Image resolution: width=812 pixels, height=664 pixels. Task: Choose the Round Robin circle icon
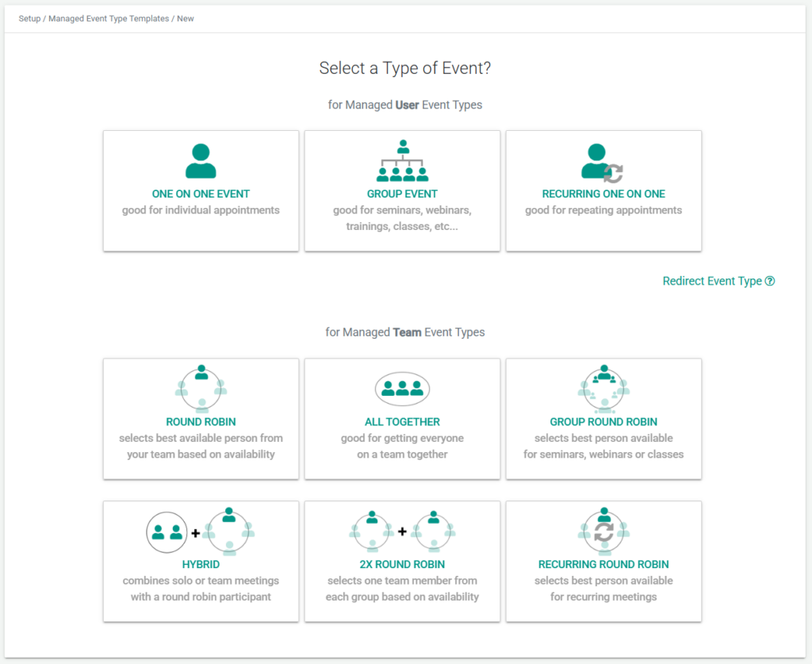pos(201,389)
